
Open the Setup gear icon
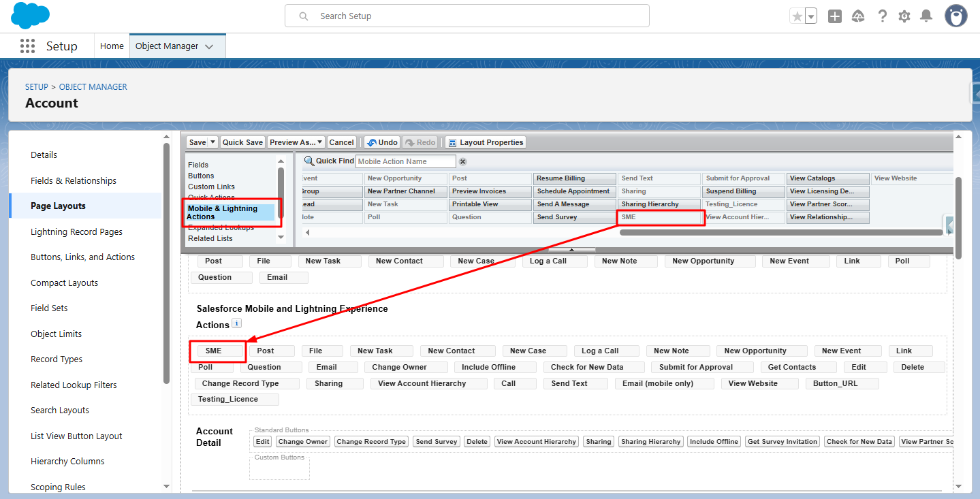[x=904, y=16]
